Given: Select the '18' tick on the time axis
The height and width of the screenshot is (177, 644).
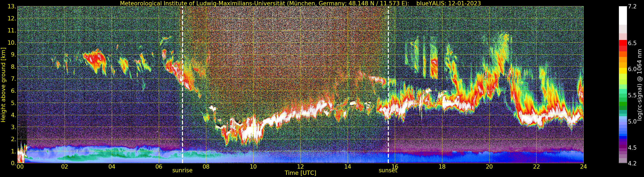Looking at the screenshot, I should coord(442,166).
